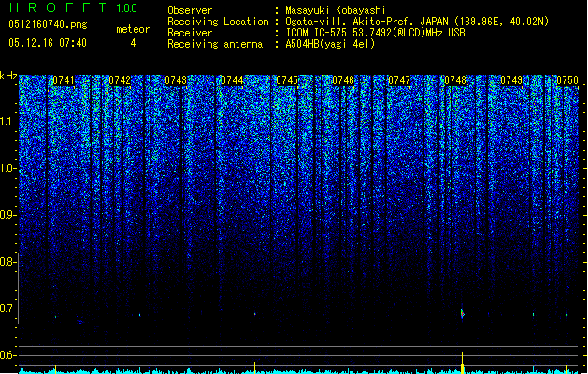Click the date stamp 05.12.16 07:40
The image size is (588, 374).
click(x=48, y=43)
